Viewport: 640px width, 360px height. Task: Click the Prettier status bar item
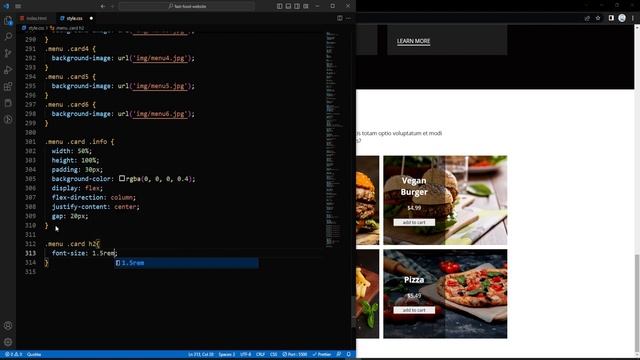(x=322, y=354)
